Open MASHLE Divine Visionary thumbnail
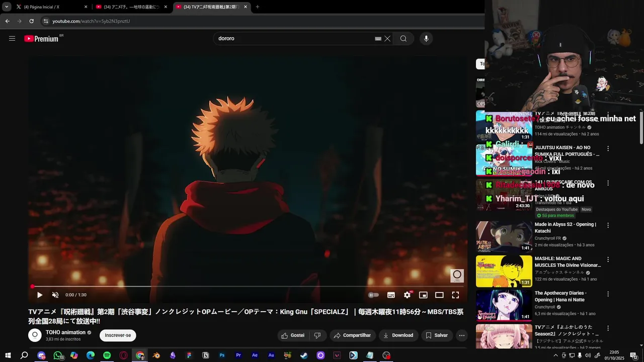The image size is (644, 362). pyautogui.click(x=504, y=271)
